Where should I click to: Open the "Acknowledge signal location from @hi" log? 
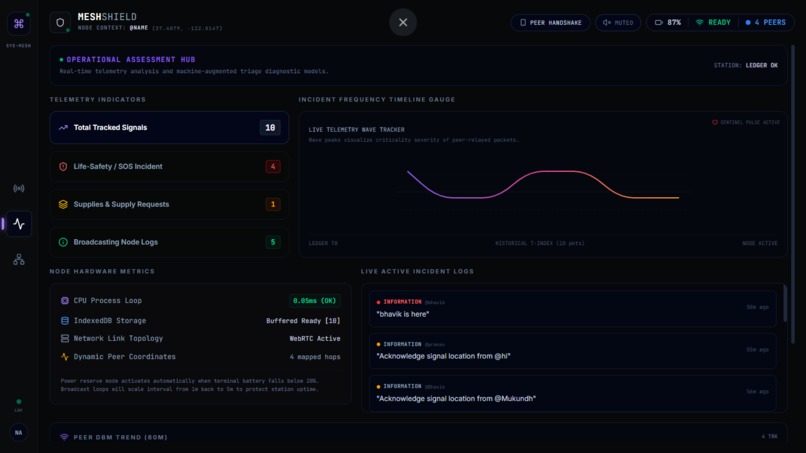pos(573,351)
